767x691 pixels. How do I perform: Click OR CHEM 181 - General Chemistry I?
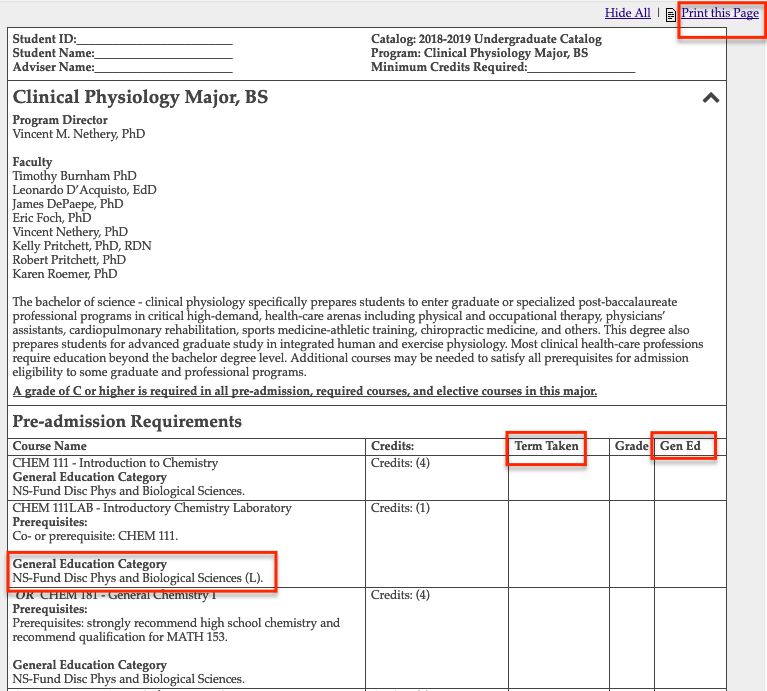point(115,595)
